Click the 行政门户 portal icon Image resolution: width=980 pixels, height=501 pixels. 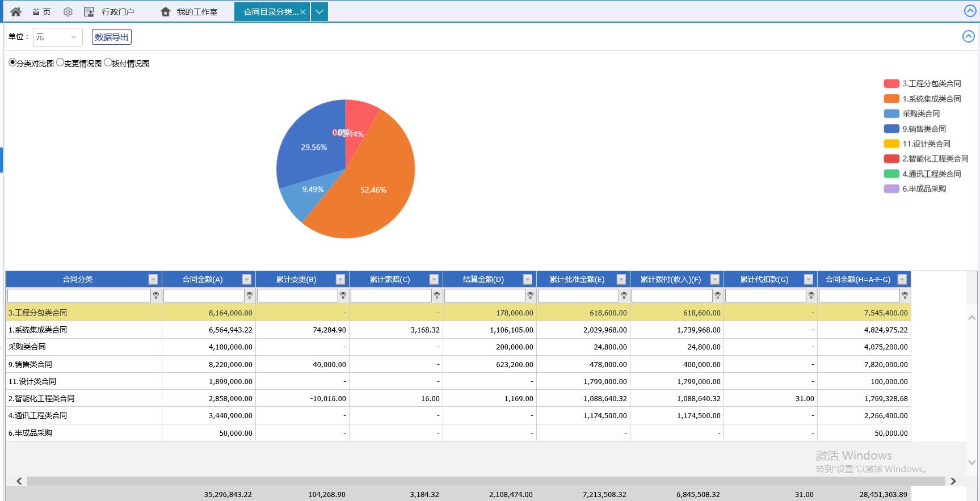pos(89,12)
